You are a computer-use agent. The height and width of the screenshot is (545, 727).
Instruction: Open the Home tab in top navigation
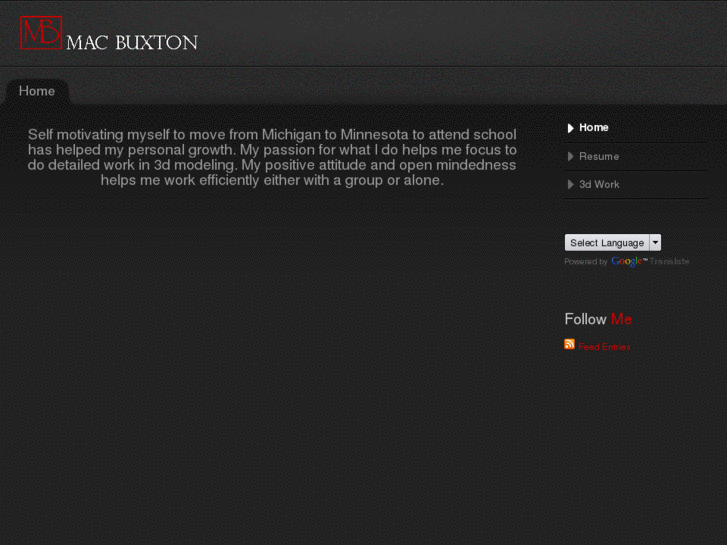[x=37, y=91]
